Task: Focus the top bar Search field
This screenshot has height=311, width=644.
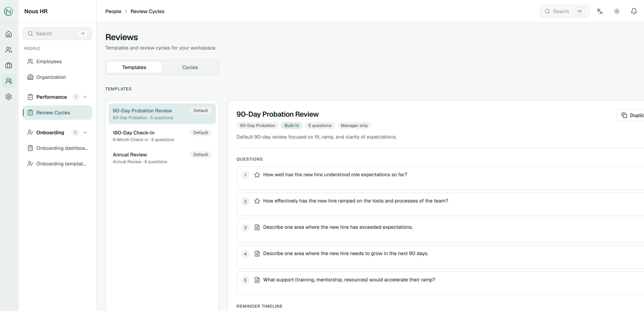Action: (564, 11)
